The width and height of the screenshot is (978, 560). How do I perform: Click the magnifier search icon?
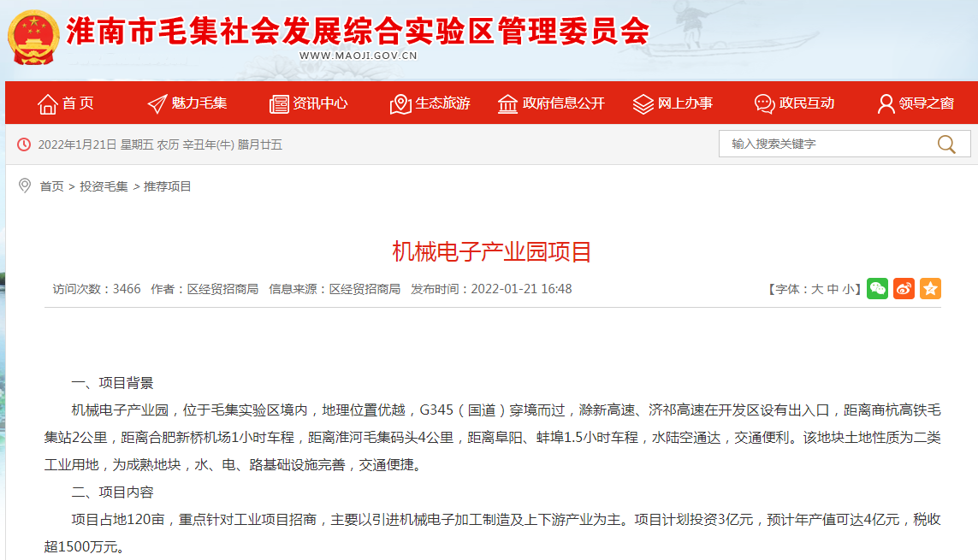point(946,144)
